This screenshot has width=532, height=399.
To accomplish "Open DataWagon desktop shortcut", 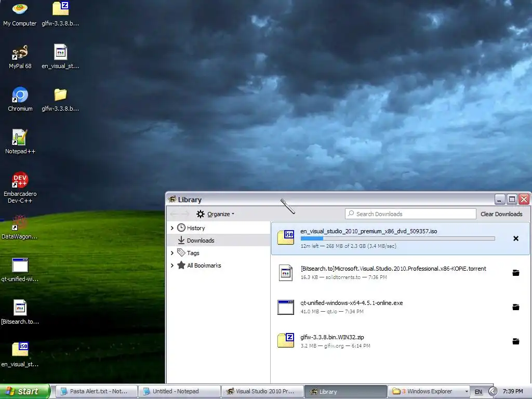I will click(x=20, y=227).
